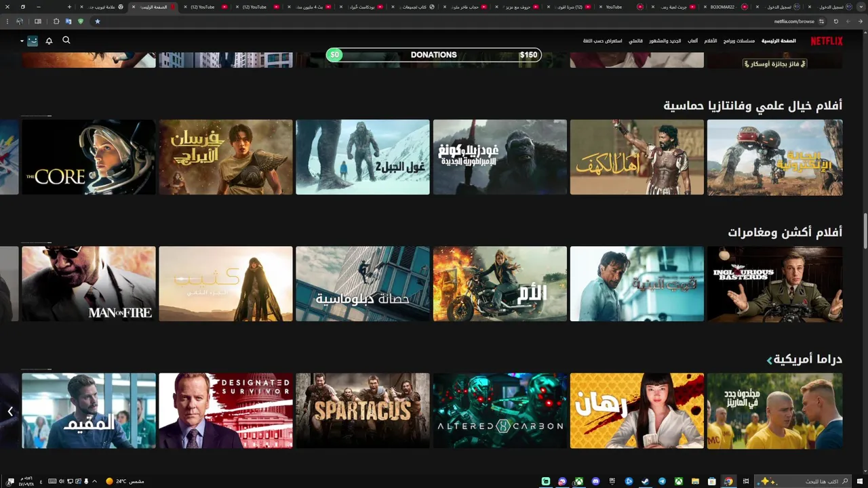Image resolution: width=868 pixels, height=488 pixels.
Task: Open Man on Fire thumbnail
Action: tap(89, 284)
